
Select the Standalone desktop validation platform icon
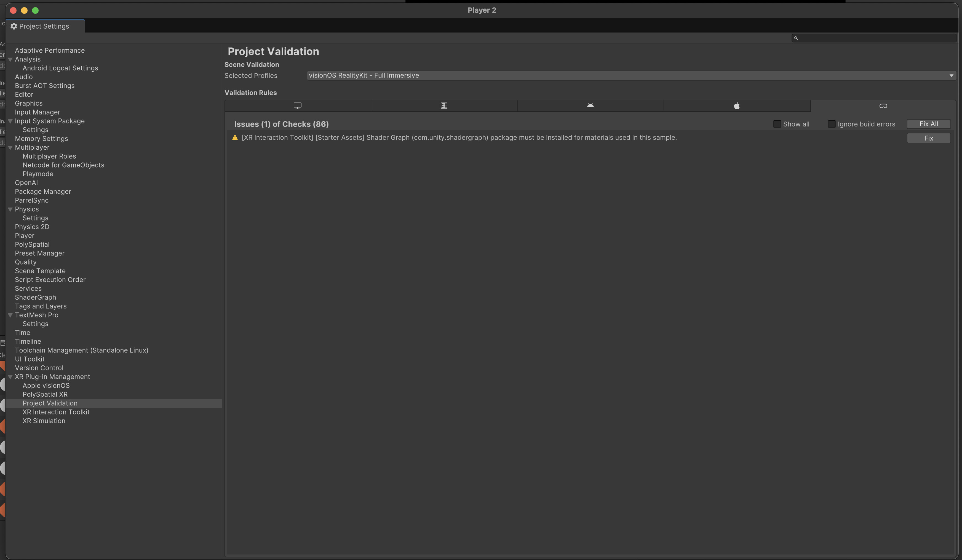[x=298, y=106]
